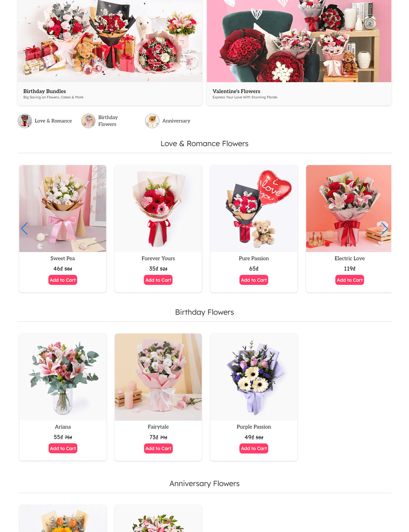Show next Love & Romance carousel items
The image size is (409, 532).
[x=384, y=228]
